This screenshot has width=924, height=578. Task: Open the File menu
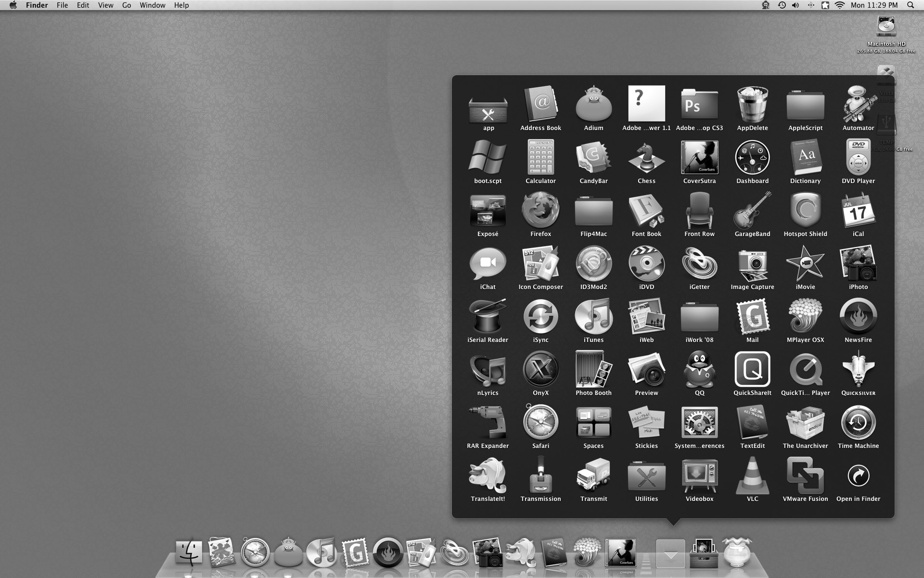coord(62,5)
